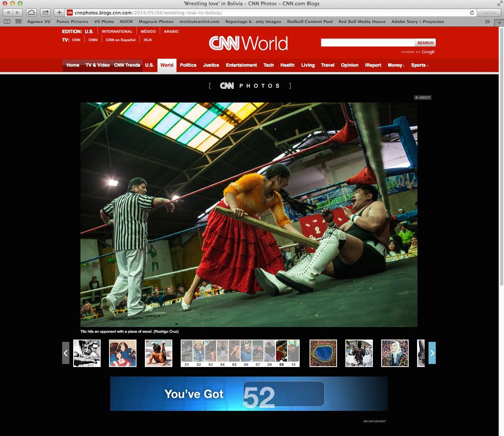Image resolution: width=504 pixels, height=436 pixels.
Task: Toggle the Lector reader button
Action: pos(489,13)
